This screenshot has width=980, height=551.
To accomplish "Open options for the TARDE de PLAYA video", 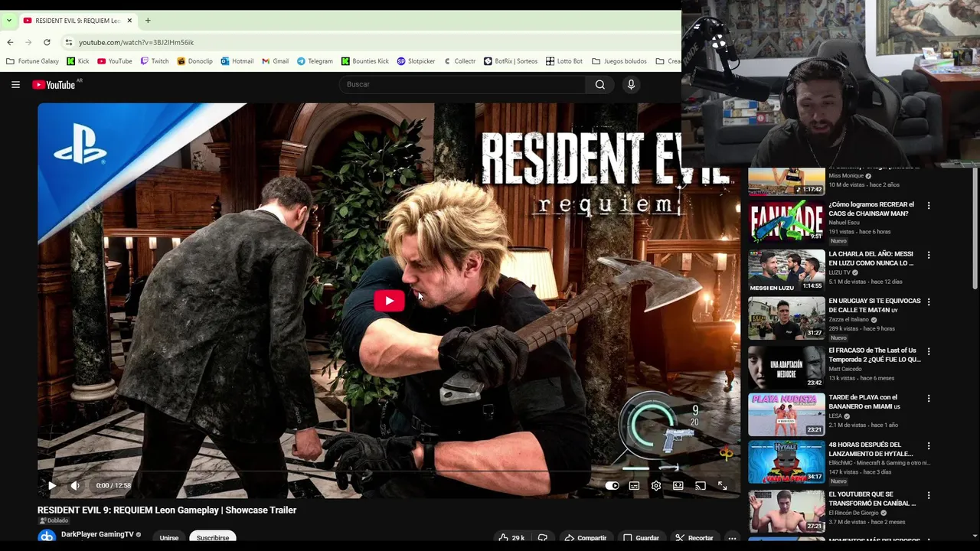I will 929,399.
